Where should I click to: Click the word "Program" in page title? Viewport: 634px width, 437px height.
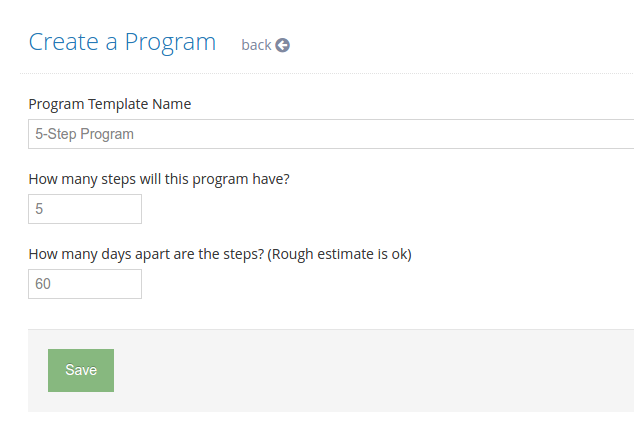pos(170,42)
